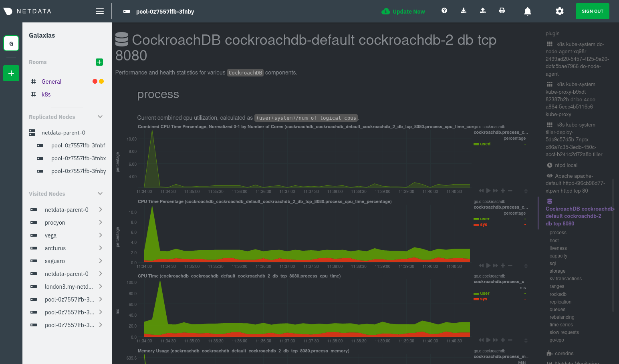619x364 pixels.
Task: Zoom in on Combined CPU Time chart
Action: (503, 191)
